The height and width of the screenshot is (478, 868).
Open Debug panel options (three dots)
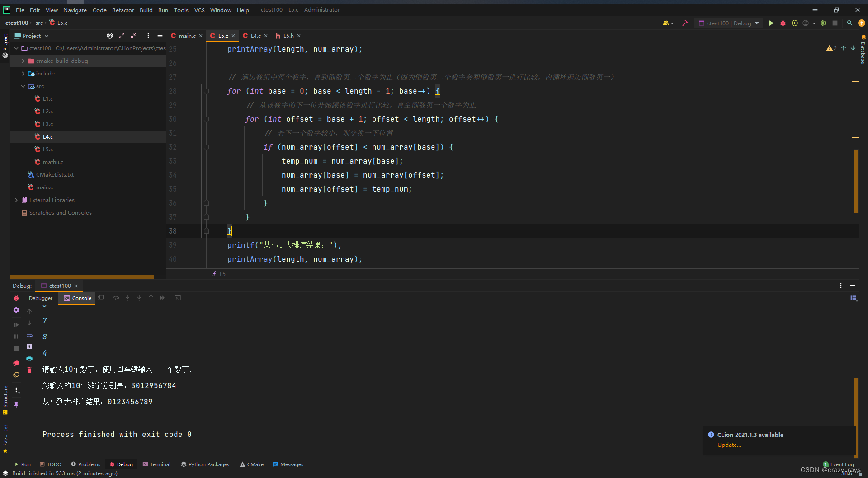tap(841, 286)
